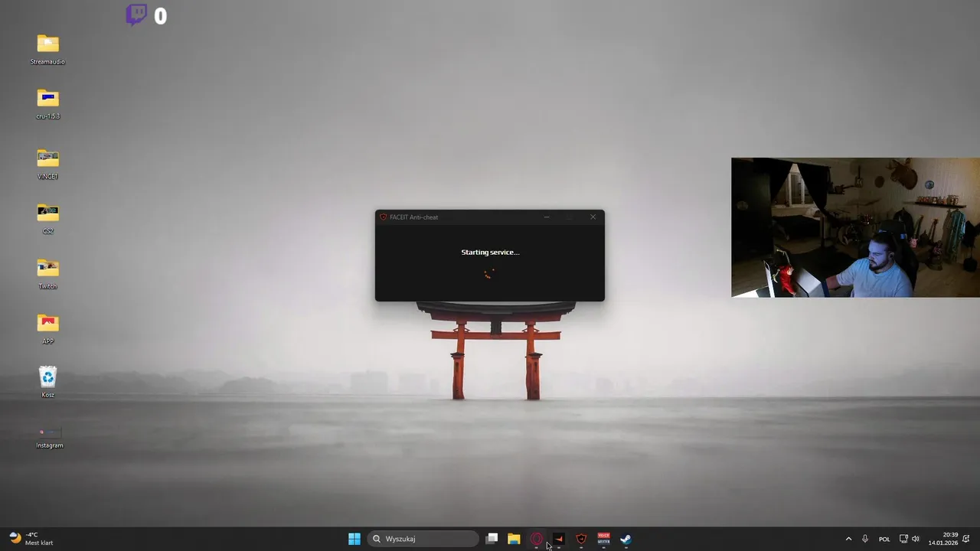Viewport: 980px width, 551px height.
Task: Minimize the FACEIT Anti-cheat window
Action: pyautogui.click(x=547, y=217)
